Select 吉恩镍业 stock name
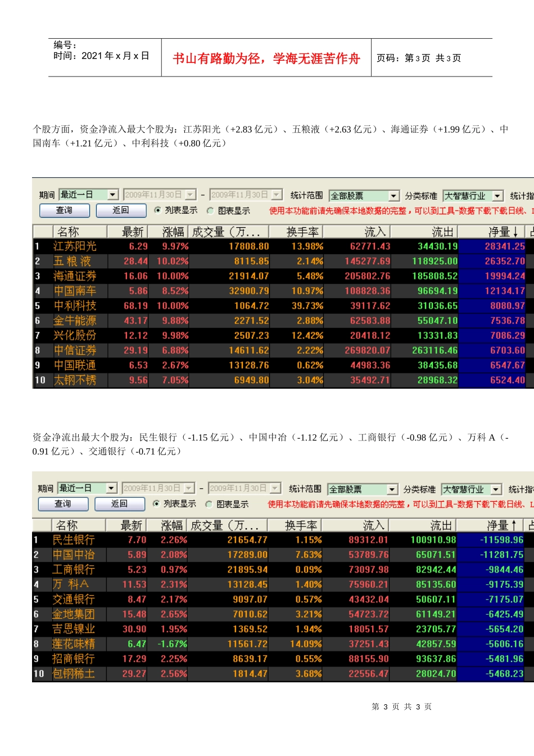Viewport: 534px width, 756px height. [73, 629]
